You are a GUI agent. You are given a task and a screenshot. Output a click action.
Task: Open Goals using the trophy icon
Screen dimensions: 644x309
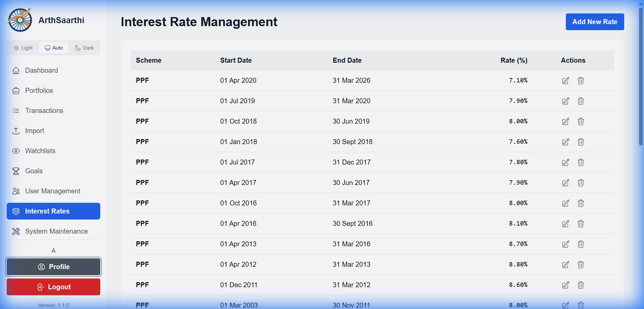click(x=16, y=171)
